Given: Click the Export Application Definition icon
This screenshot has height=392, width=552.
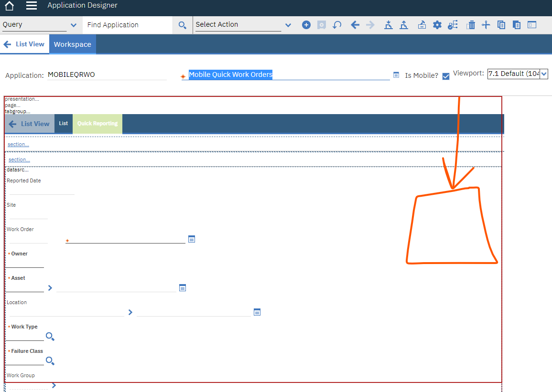Looking at the screenshot, I should point(404,25).
